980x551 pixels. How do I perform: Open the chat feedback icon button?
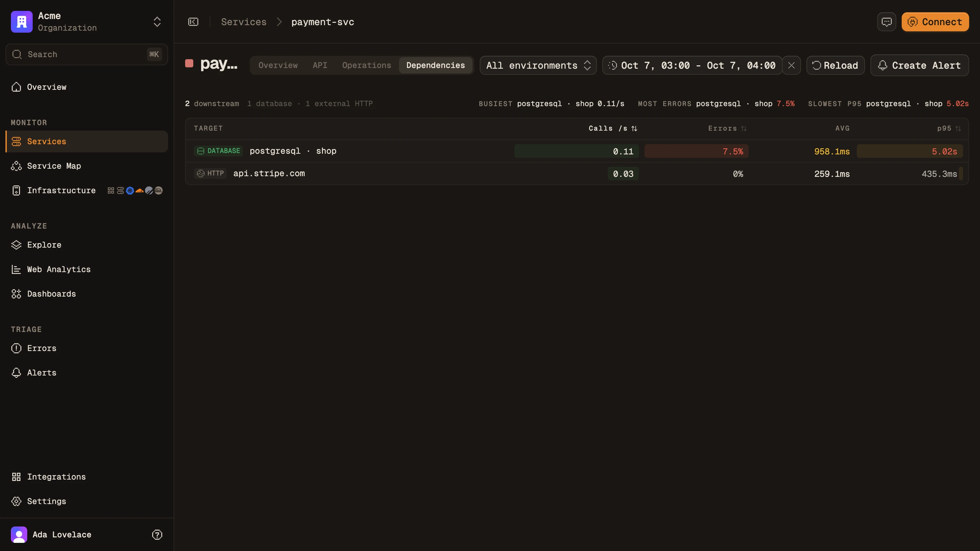(887, 22)
